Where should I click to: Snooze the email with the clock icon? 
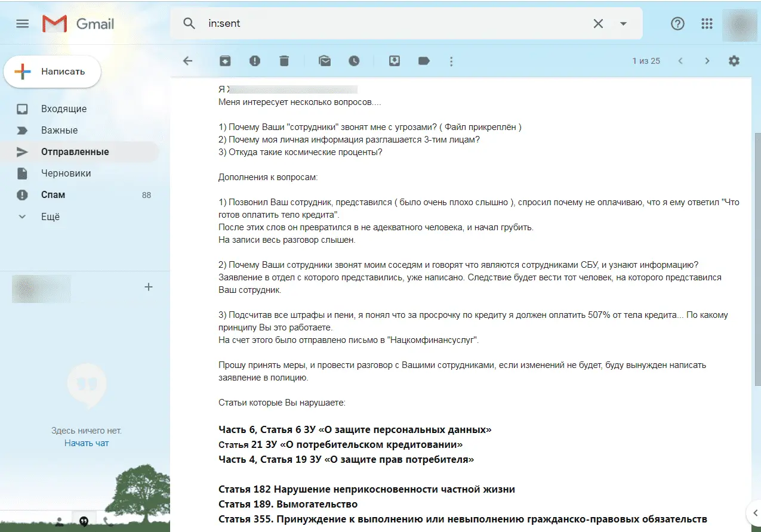coord(355,61)
